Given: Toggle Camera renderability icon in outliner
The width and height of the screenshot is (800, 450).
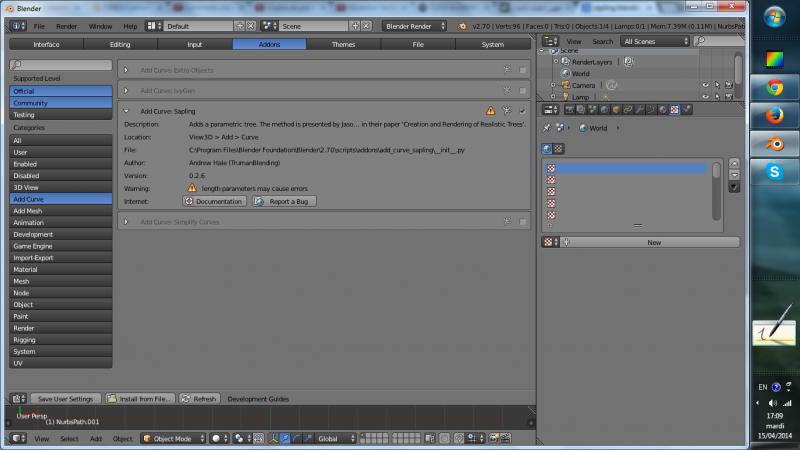Looking at the screenshot, I should point(729,85).
